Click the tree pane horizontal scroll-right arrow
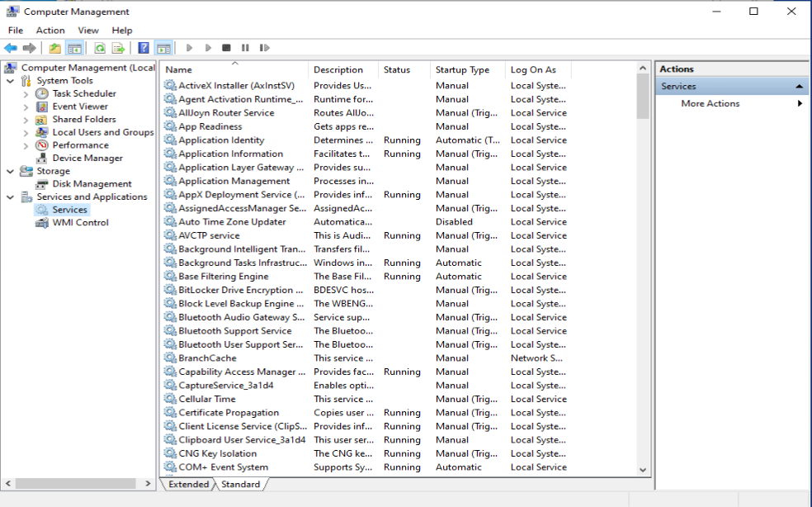 pos(148,483)
